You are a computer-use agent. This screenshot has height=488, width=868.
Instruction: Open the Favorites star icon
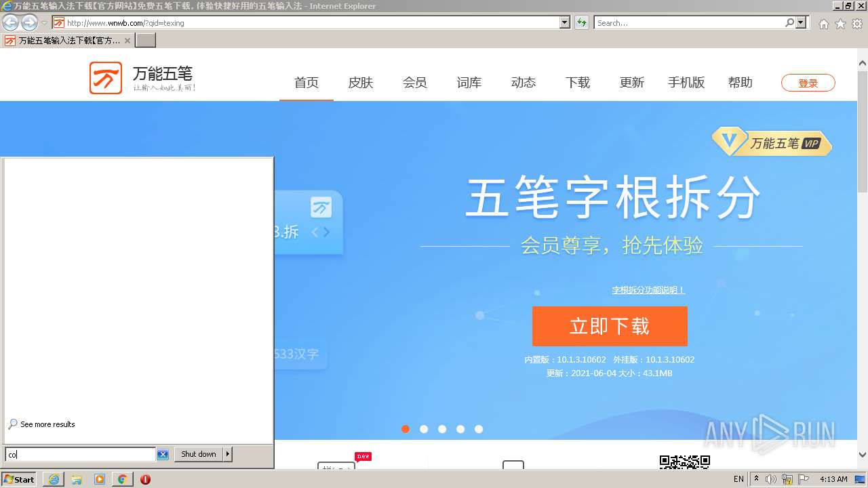coord(840,24)
